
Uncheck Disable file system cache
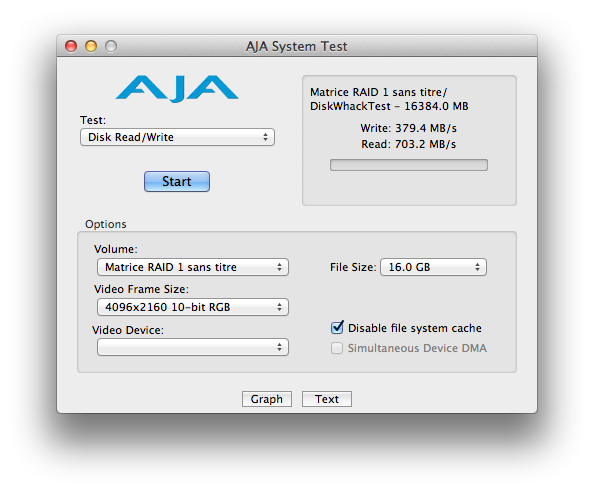click(337, 327)
